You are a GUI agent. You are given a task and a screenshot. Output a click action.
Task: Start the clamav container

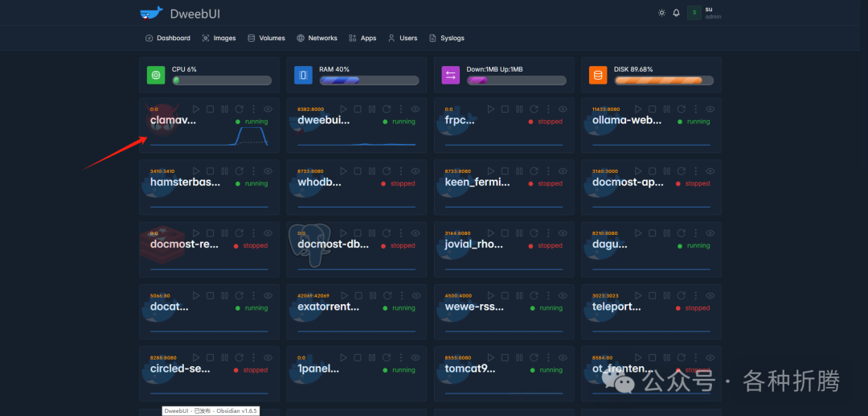[196, 109]
